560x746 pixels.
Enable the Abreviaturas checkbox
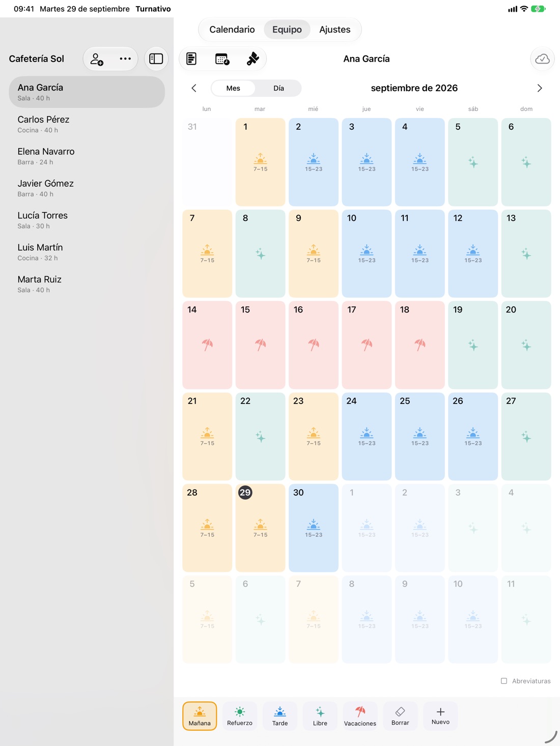pos(504,681)
